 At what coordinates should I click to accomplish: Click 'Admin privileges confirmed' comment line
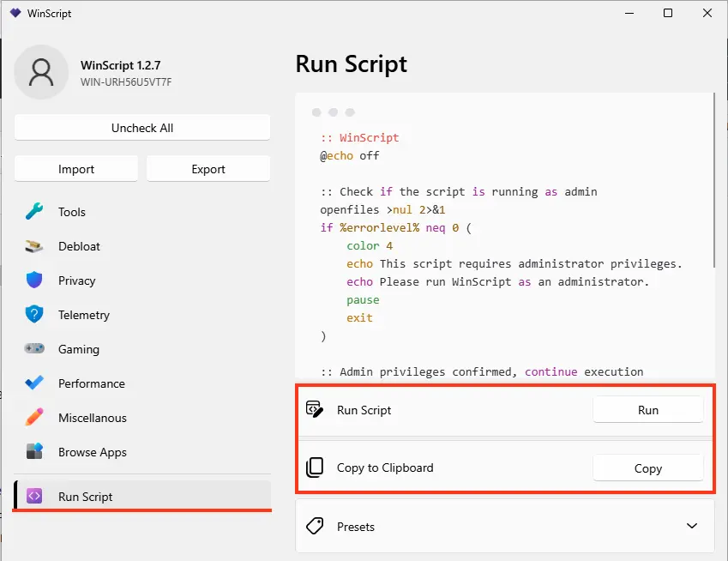click(x=481, y=371)
